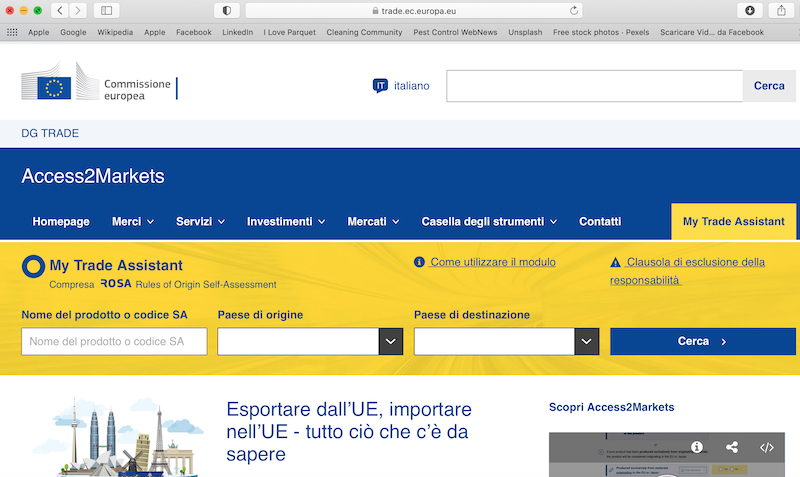Select the My Trade Assistant tab

click(x=733, y=221)
